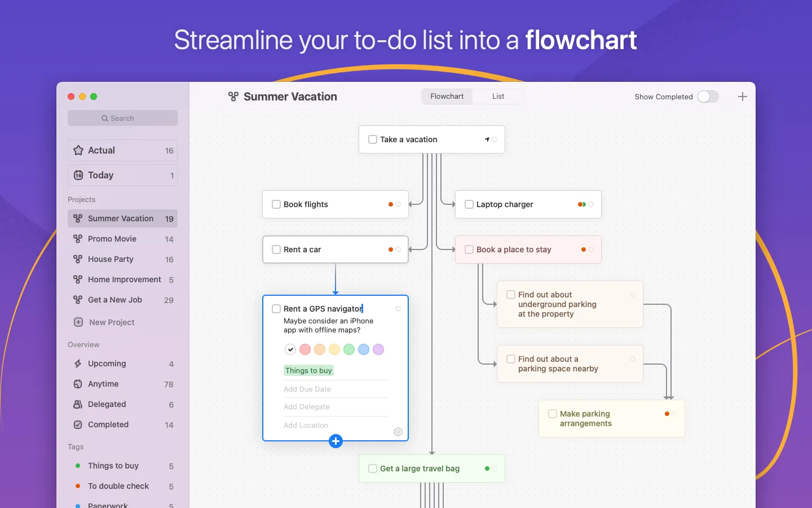The width and height of the screenshot is (812, 508).
Task: Switch to the List view tab
Action: point(497,96)
